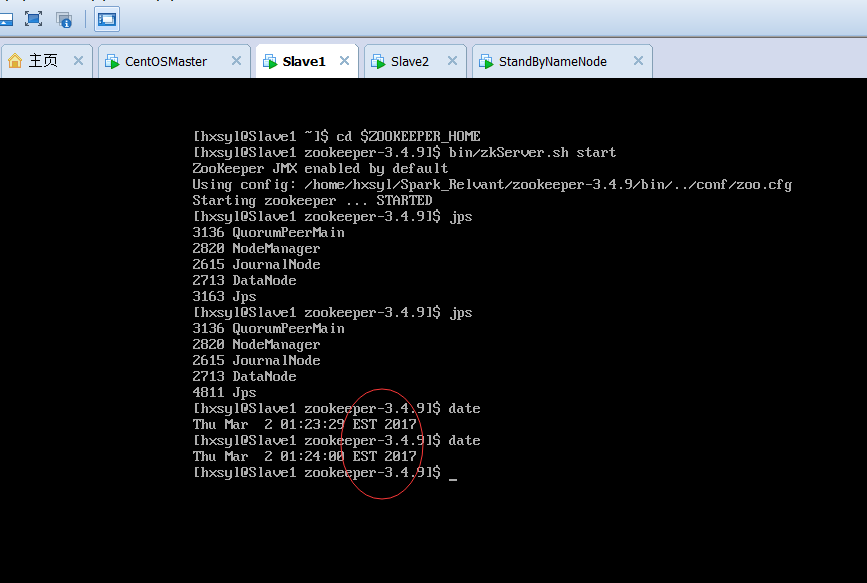Click 'Starting zookeeper ... STARTED' line
Viewport: 867px width, 583px height.
point(312,200)
